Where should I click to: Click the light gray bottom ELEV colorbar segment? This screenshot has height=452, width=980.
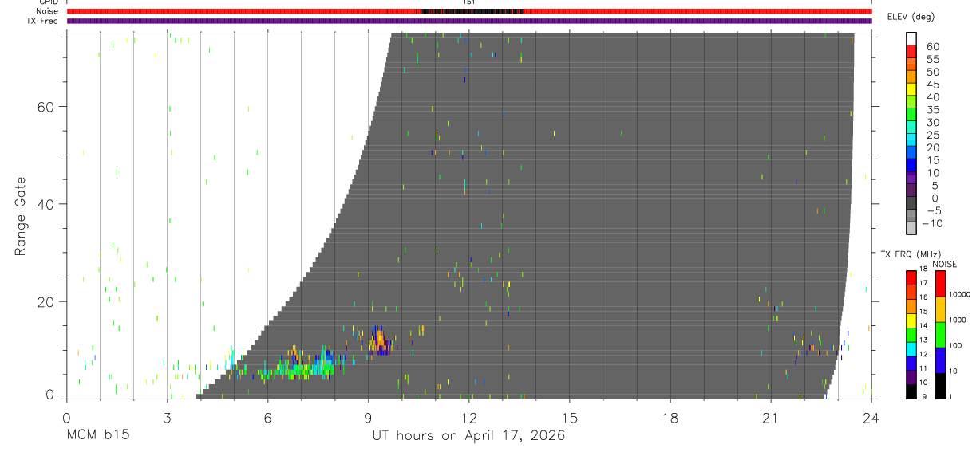pyautogui.click(x=911, y=228)
